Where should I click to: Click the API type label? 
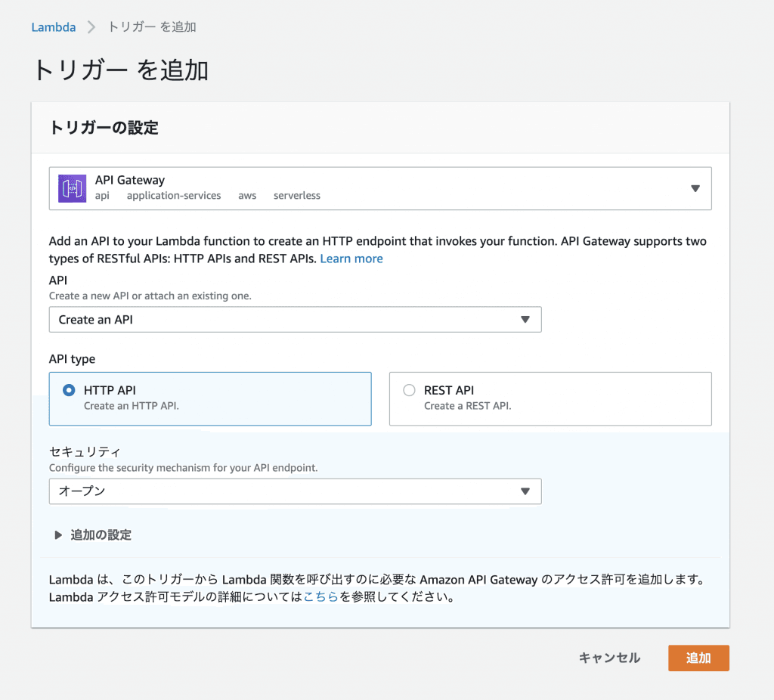tap(72, 359)
